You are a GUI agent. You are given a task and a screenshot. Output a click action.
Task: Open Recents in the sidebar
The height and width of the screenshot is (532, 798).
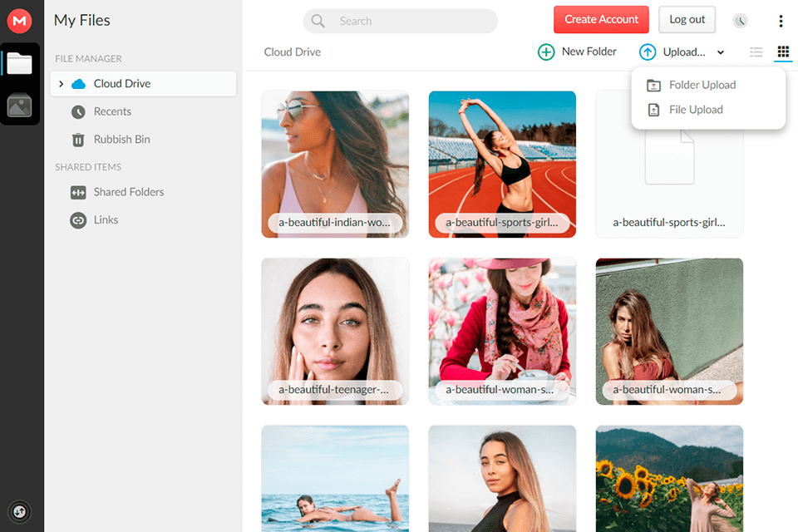pyautogui.click(x=144, y=111)
